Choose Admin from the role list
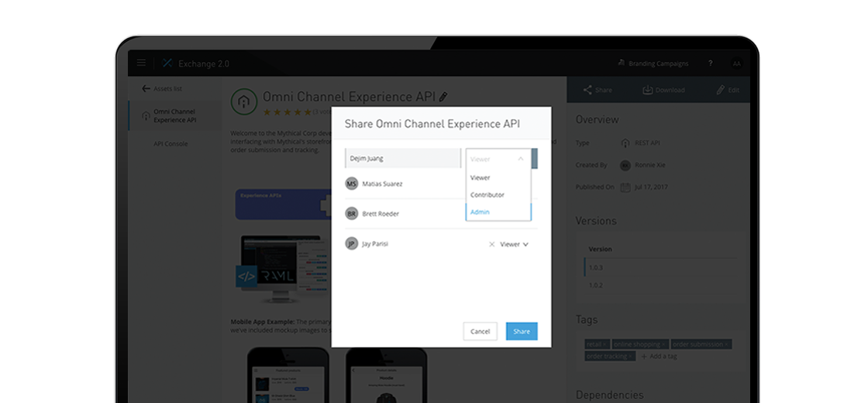 pyautogui.click(x=498, y=212)
